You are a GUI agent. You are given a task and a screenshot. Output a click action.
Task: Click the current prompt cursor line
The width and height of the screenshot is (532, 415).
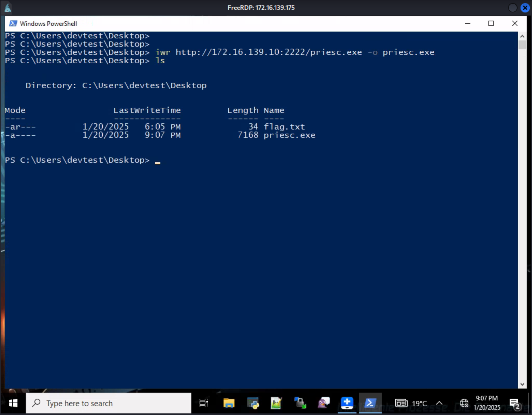(x=83, y=160)
